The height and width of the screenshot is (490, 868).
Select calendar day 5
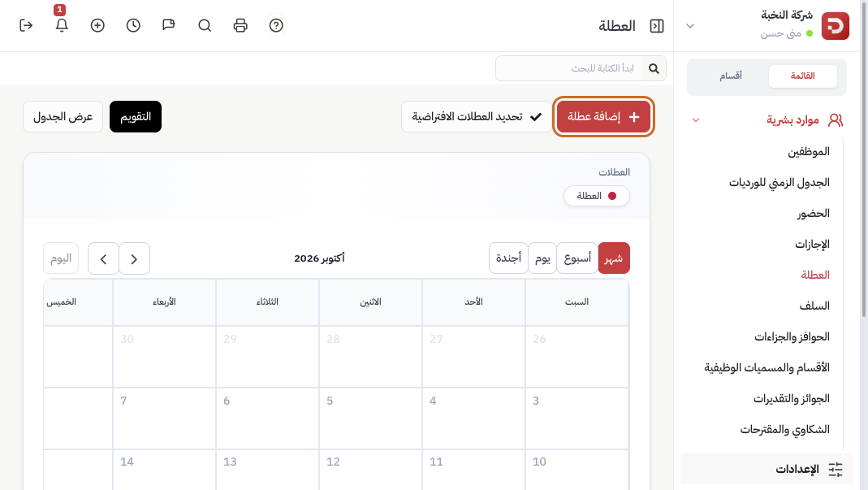(371, 418)
